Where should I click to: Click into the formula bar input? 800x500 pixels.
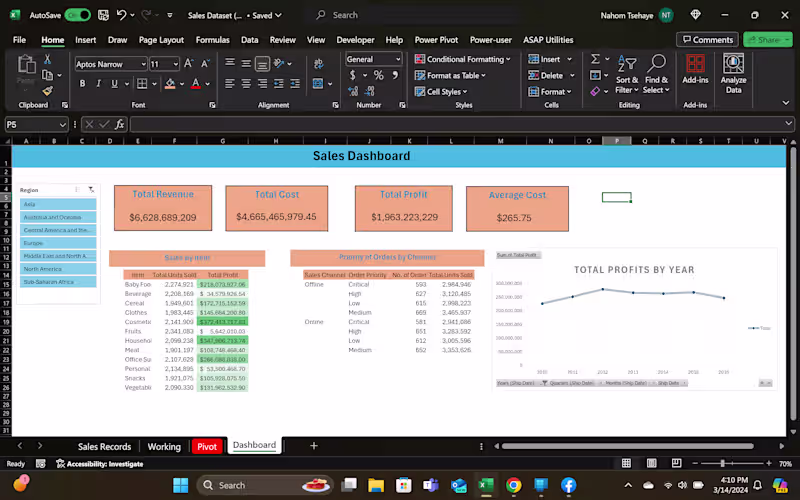tap(457, 124)
